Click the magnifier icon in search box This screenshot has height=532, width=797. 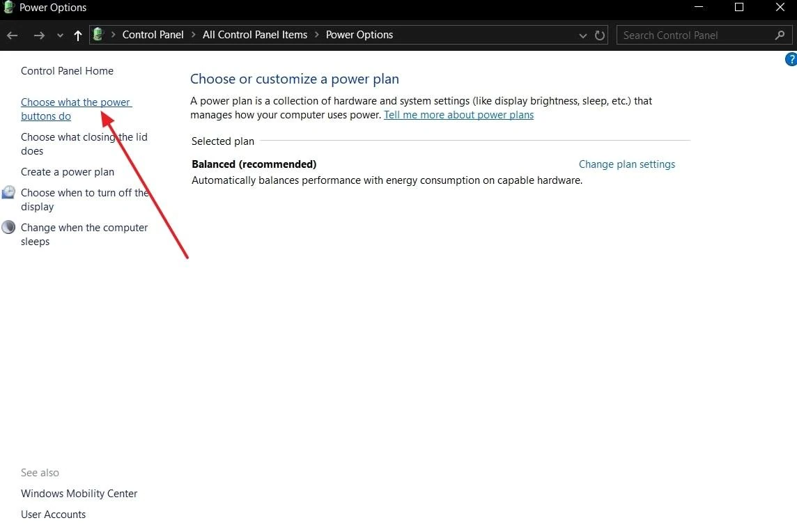tap(780, 35)
